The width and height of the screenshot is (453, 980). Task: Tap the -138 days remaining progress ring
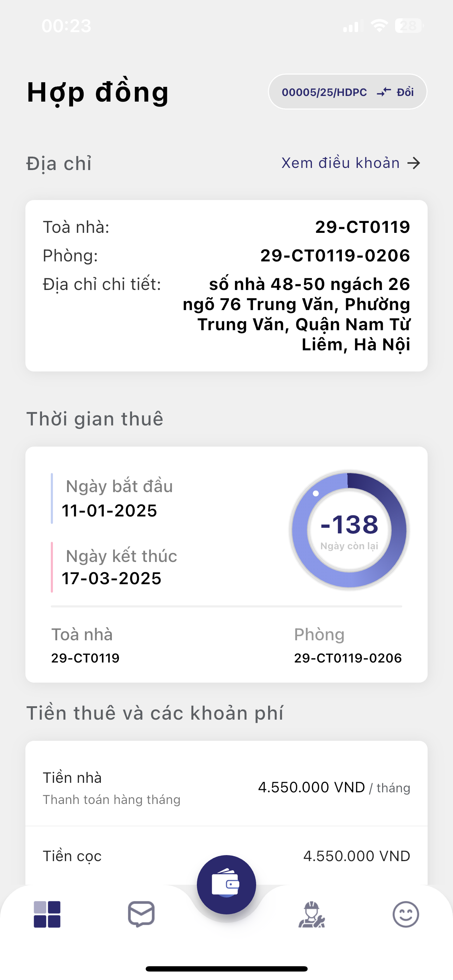[x=349, y=530]
